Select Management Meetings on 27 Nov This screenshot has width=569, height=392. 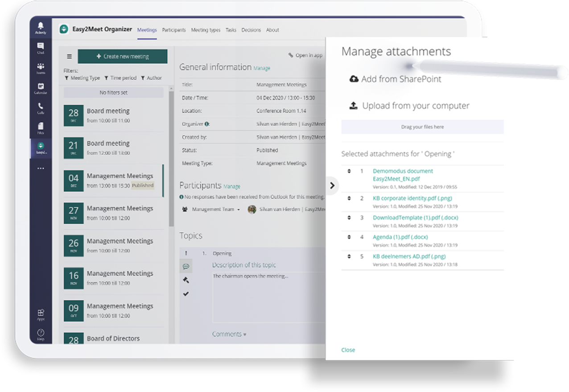pyautogui.click(x=114, y=213)
